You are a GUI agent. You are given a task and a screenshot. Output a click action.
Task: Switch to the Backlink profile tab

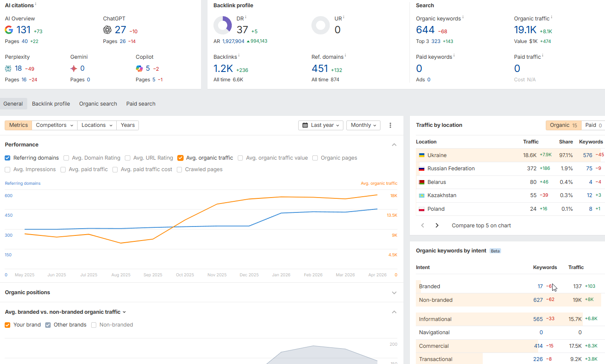(51, 104)
